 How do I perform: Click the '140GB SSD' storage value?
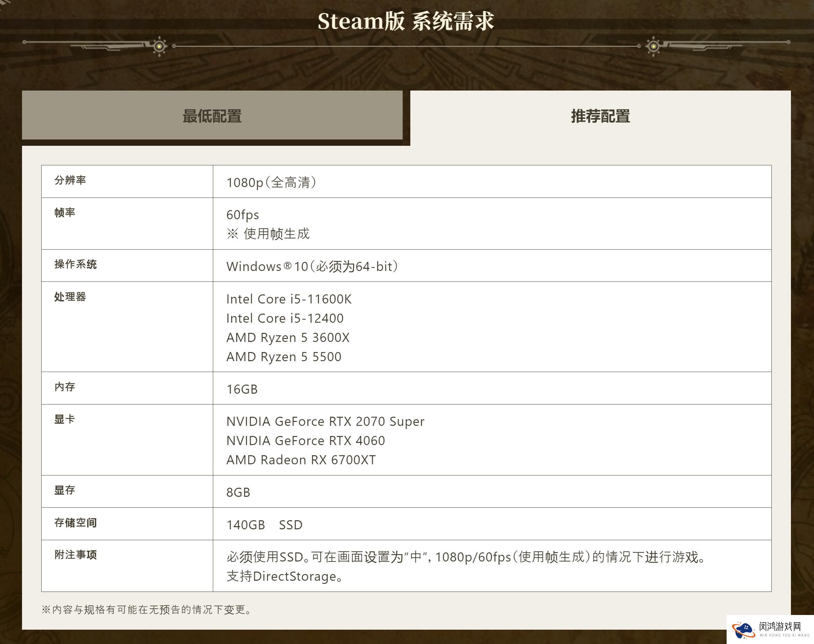(x=265, y=525)
